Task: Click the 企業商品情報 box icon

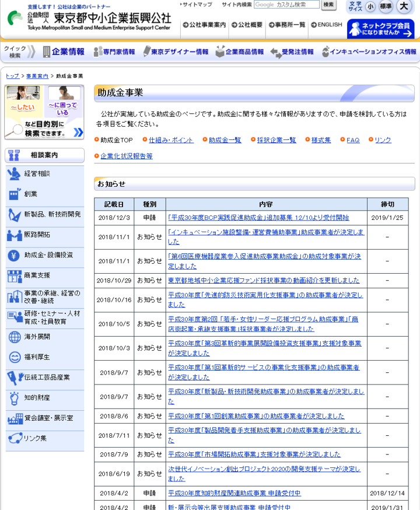Action: (x=220, y=51)
